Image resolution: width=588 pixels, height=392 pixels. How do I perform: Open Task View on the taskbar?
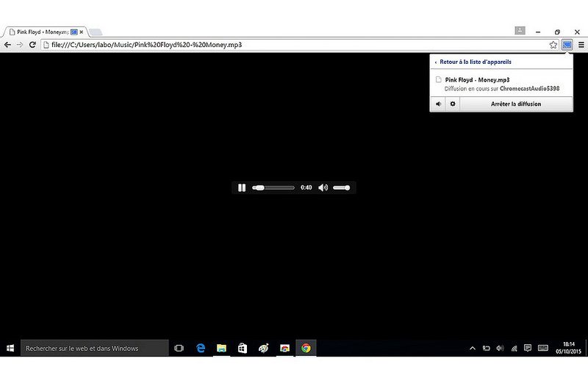(179, 348)
